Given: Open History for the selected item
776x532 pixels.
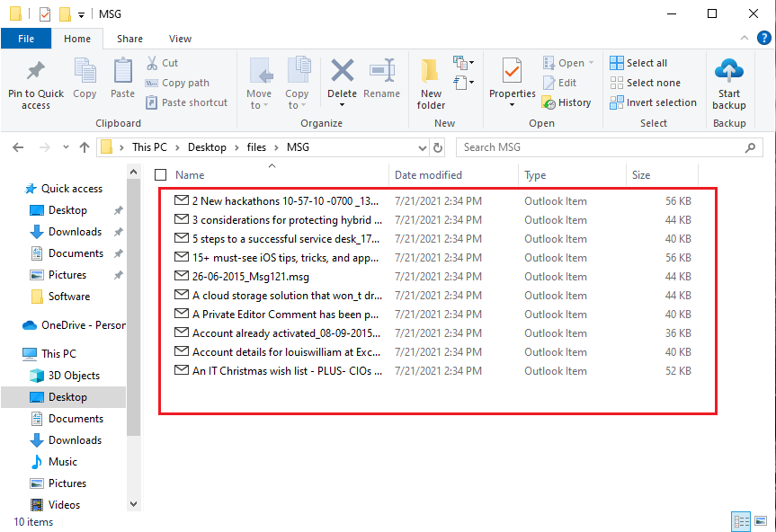Looking at the screenshot, I should (x=567, y=102).
